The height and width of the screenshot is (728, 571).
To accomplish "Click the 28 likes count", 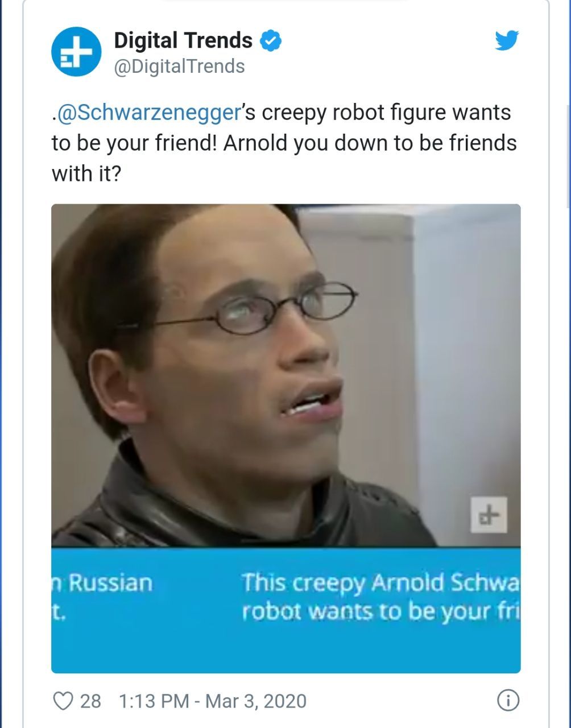I will click(x=90, y=701).
